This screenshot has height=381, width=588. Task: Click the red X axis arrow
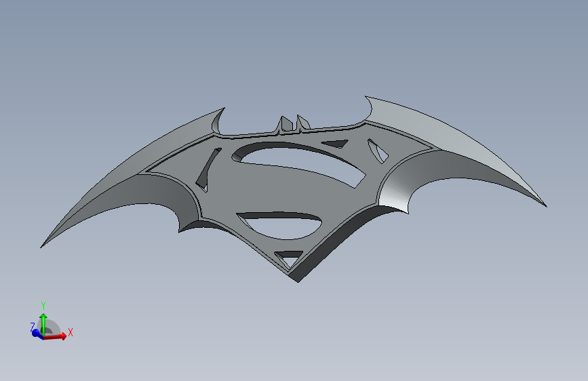pos(55,336)
